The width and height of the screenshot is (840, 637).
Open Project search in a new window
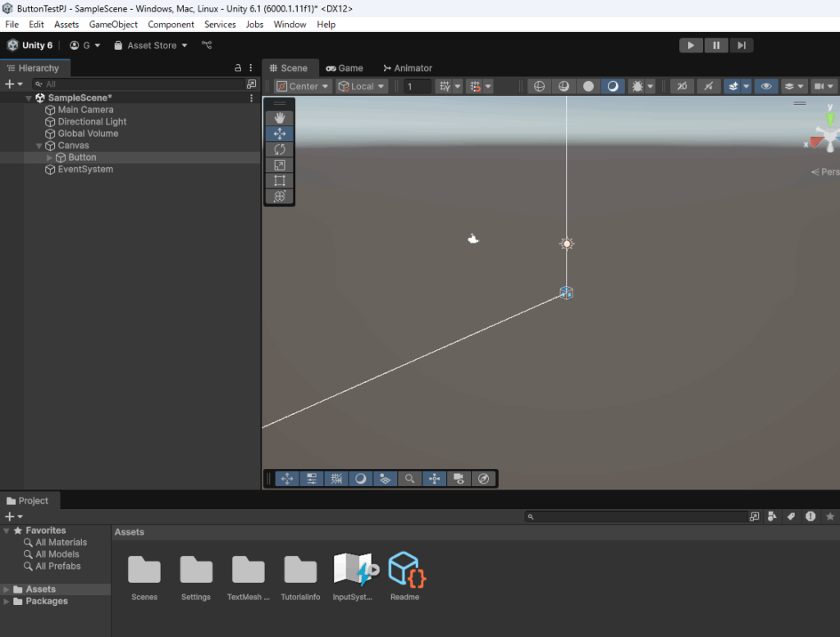click(755, 516)
